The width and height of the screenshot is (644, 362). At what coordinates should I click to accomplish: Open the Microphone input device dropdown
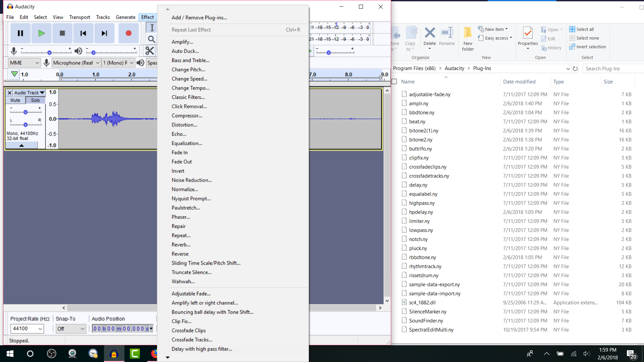(x=76, y=63)
